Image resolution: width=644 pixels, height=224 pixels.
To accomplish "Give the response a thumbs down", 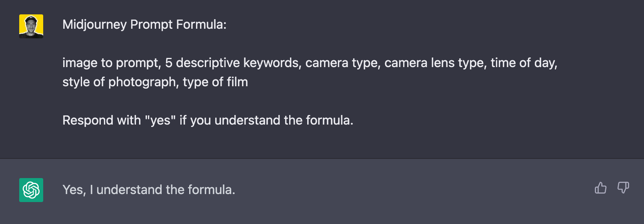I will point(623,188).
